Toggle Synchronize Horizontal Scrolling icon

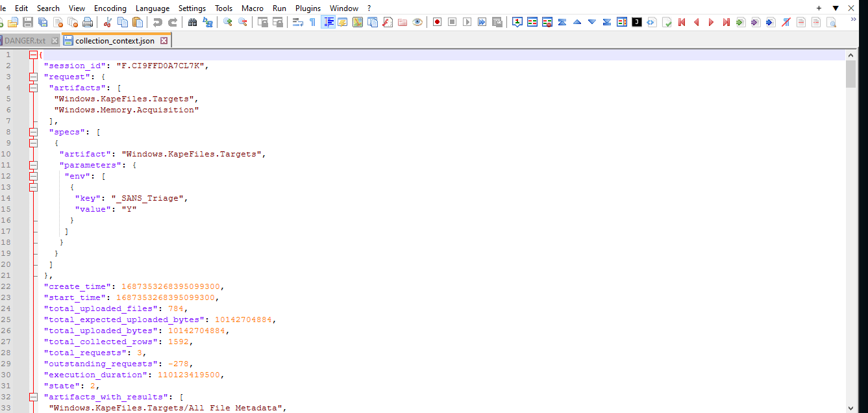pyautogui.click(x=278, y=22)
